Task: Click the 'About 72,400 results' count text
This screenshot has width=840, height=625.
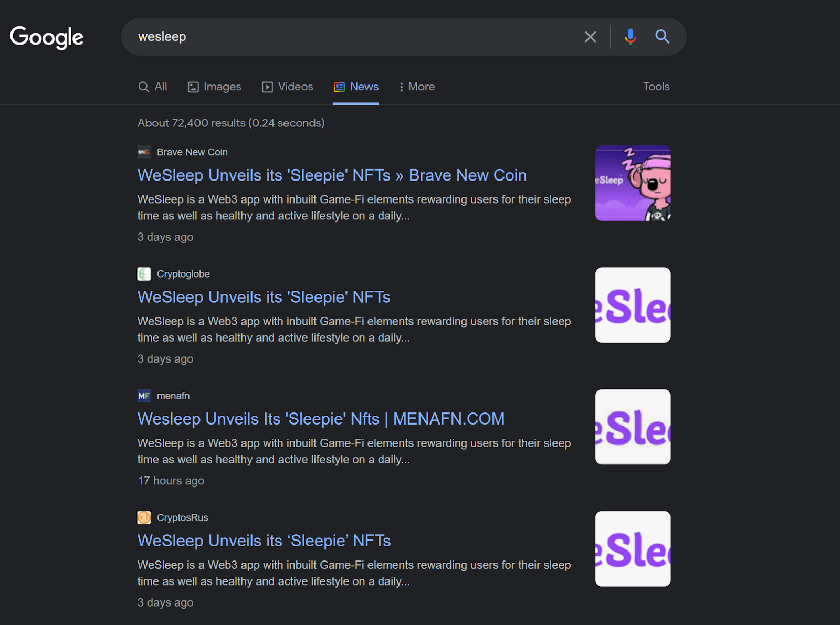Action: tap(231, 123)
